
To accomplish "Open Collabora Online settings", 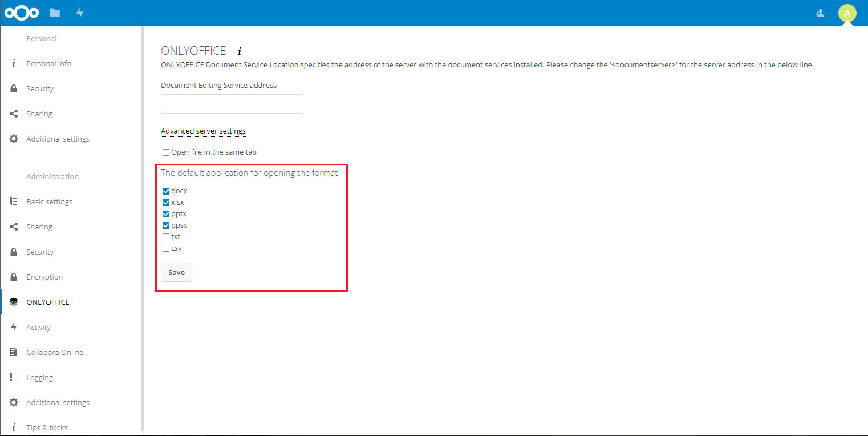I will 54,352.
